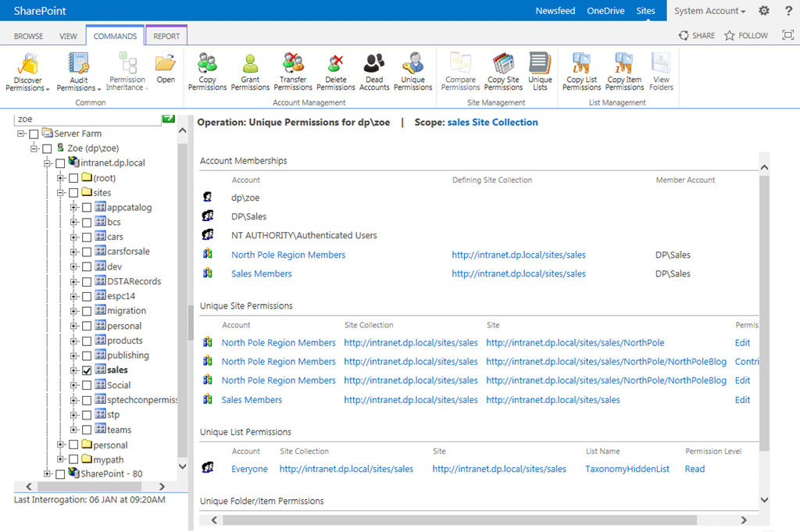Click View Folders ribbon icon

661,63
